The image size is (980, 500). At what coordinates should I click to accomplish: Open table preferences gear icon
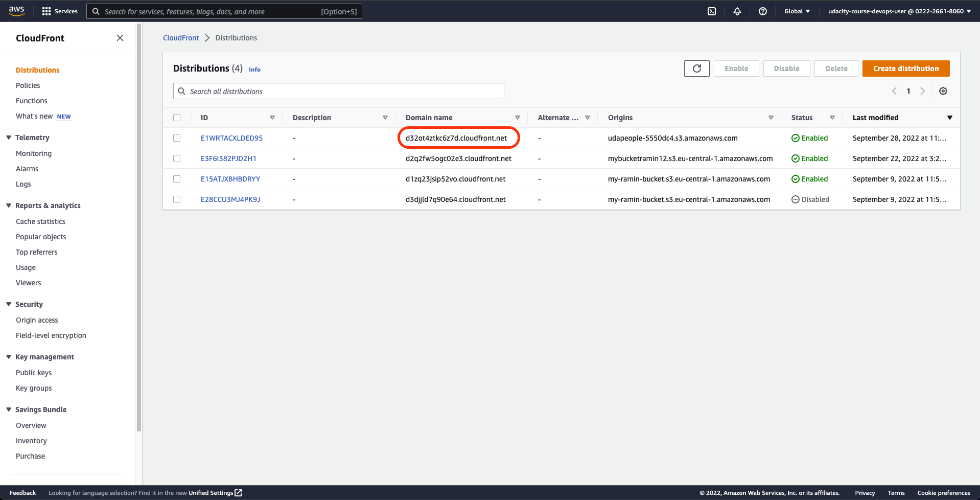point(943,91)
